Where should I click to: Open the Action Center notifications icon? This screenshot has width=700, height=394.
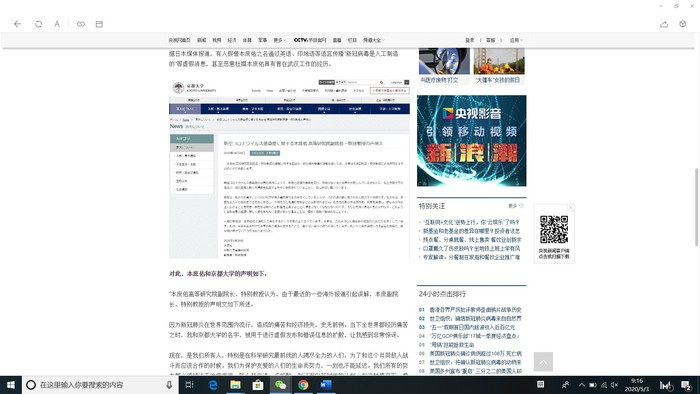[686, 385]
